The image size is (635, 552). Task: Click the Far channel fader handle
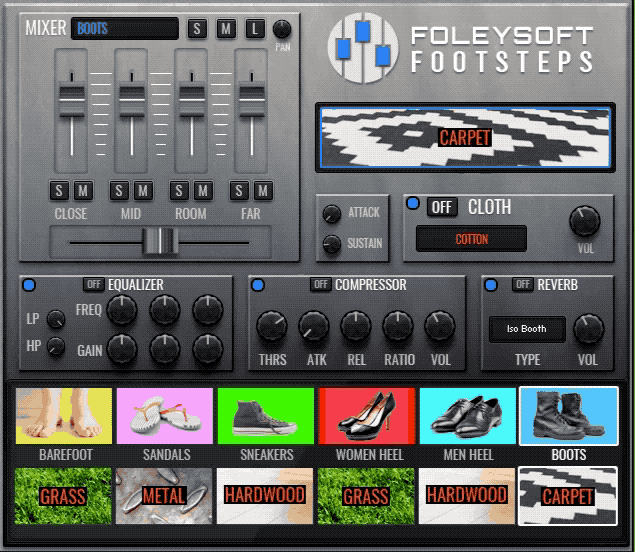(x=252, y=99)
